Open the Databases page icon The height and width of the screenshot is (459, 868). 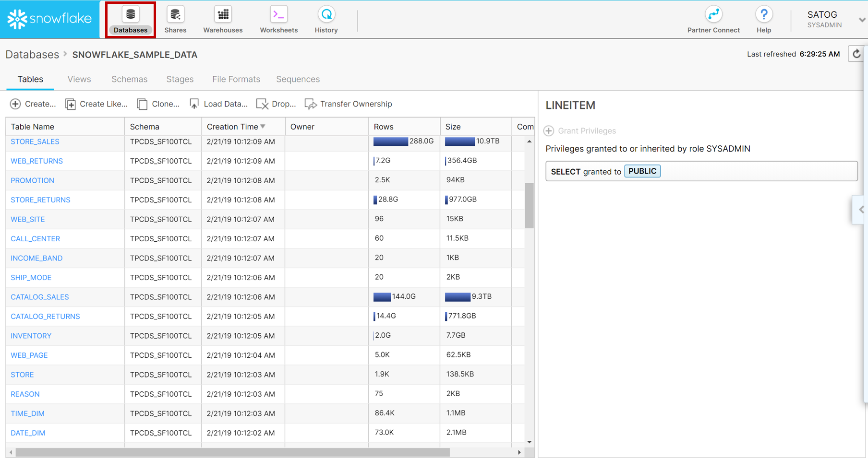click(x=130, y=14)
